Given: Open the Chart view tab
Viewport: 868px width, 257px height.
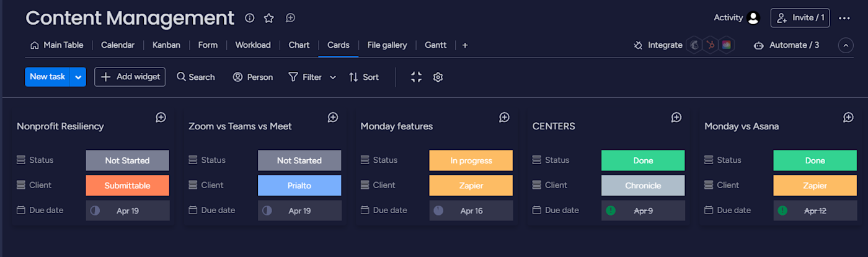Looking at the screenshot, I should tap(299, 45).
